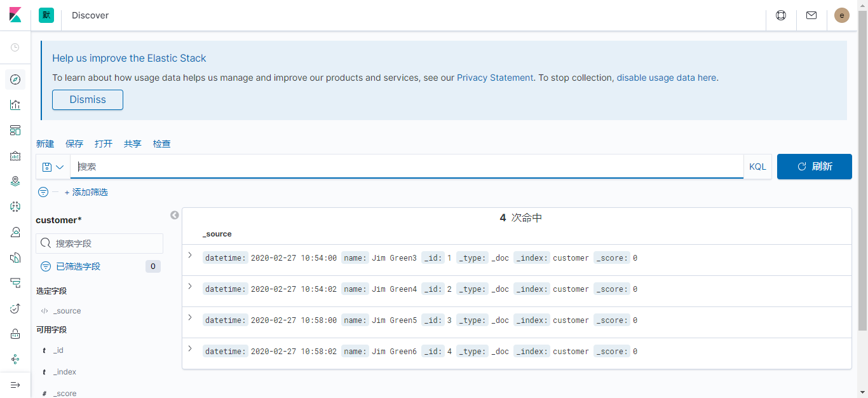Image resolution: width=868 pixels, height=398 pixels.
Task: Open Discover via the compass icon
Action: (x=15, y=79)
